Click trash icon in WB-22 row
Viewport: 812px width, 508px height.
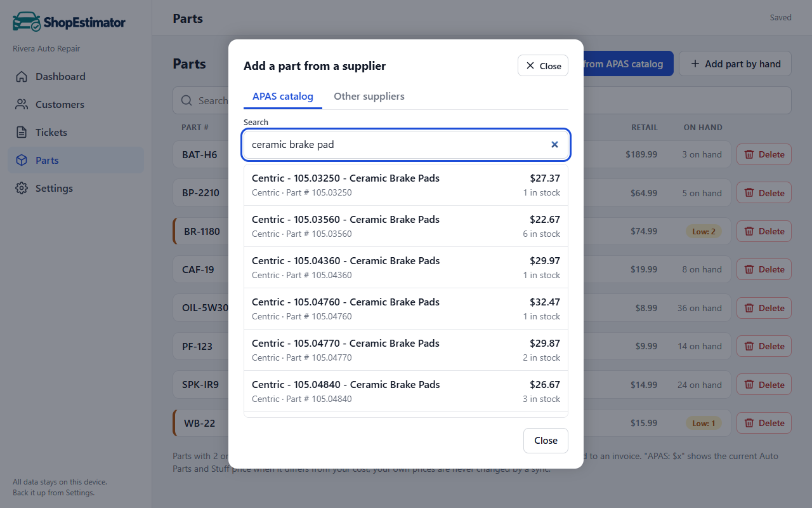(x=749, y=423)
